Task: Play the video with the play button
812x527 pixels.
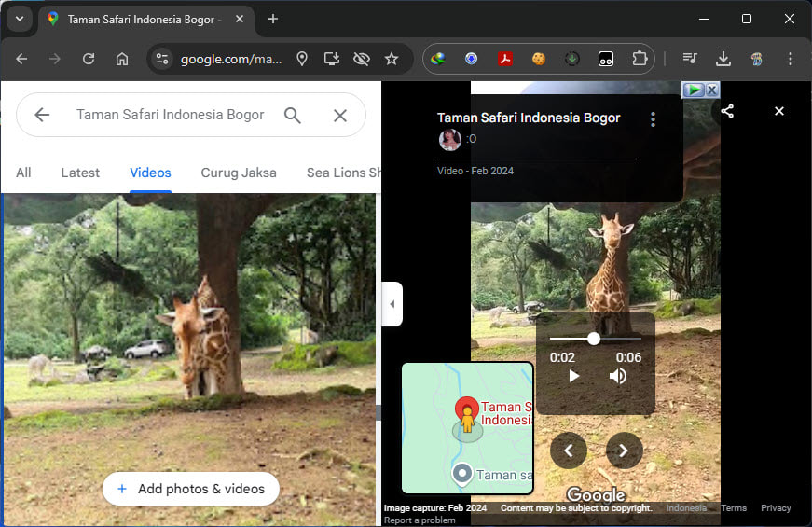Action: (573, 376)
